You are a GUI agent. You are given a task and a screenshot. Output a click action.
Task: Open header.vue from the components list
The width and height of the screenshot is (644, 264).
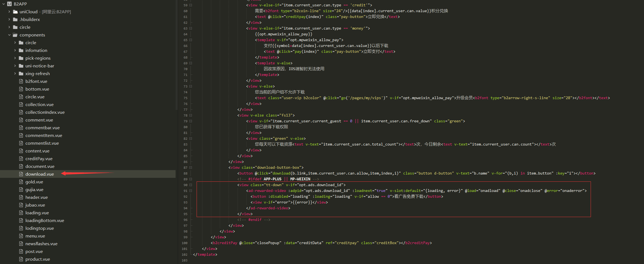coord(36,197)
